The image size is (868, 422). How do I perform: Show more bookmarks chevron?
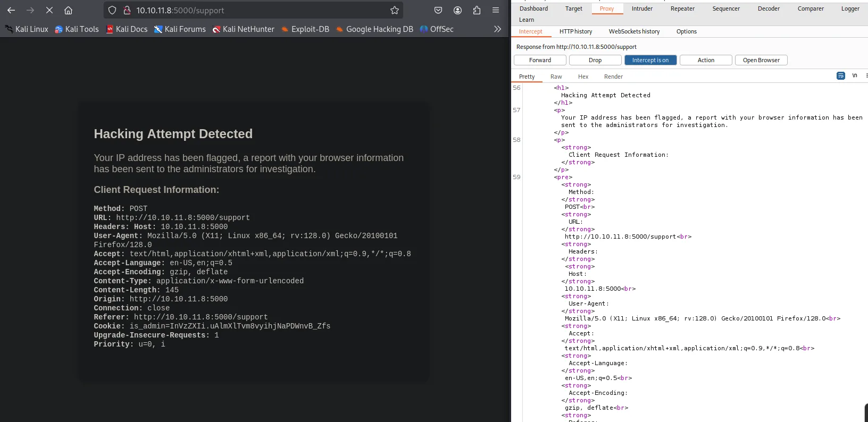pos(497,29)
